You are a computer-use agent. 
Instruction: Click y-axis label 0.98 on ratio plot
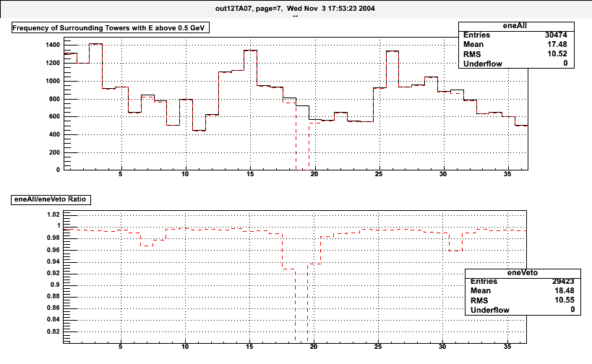coord(53,238)
